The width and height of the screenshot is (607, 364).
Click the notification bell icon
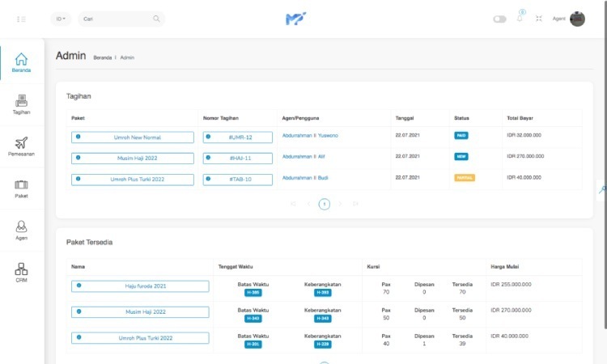[520, 18]
